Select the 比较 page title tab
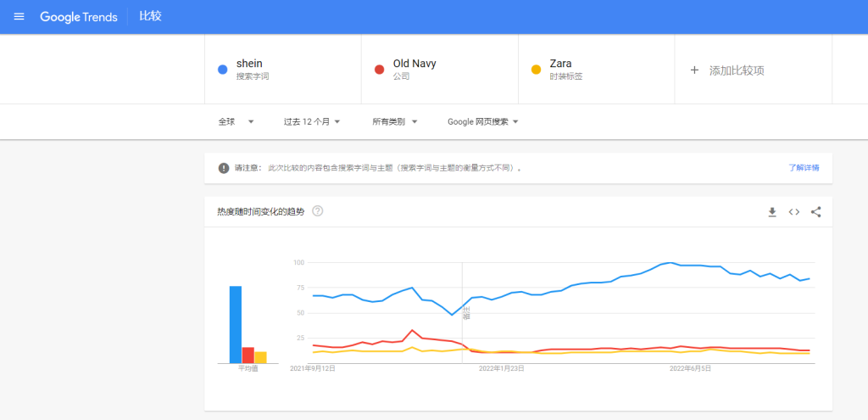This screenshot has width=868, height=420. click(x=150, y=16)
